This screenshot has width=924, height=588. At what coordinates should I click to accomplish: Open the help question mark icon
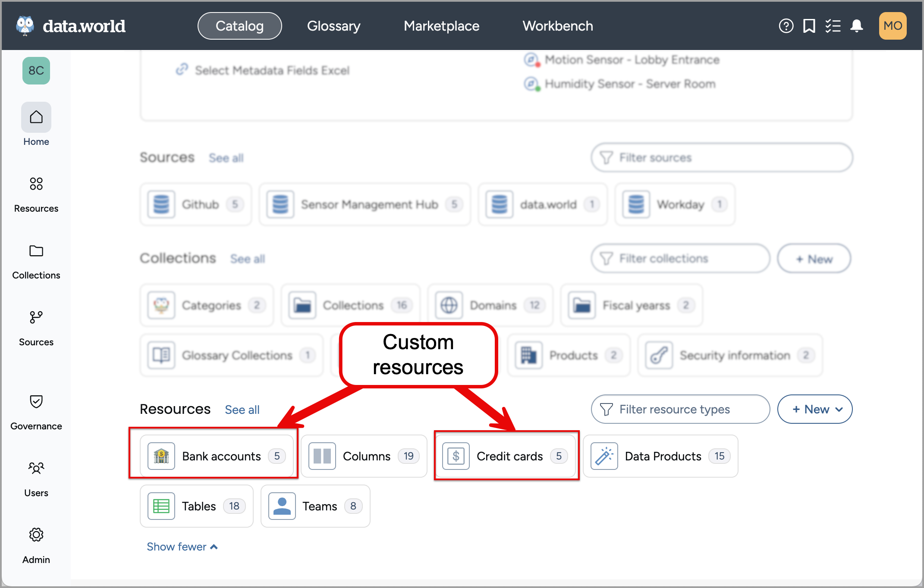[786, 26]
